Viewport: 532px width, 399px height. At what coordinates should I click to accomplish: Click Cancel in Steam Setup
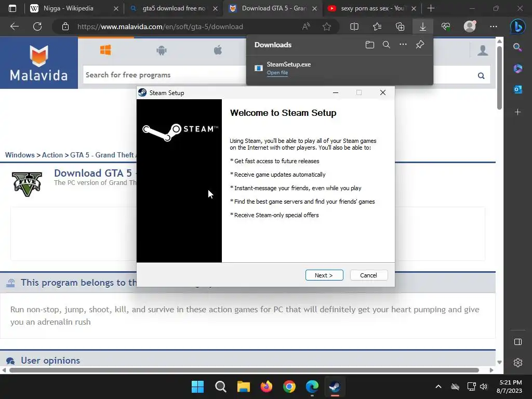pos(368,275)
